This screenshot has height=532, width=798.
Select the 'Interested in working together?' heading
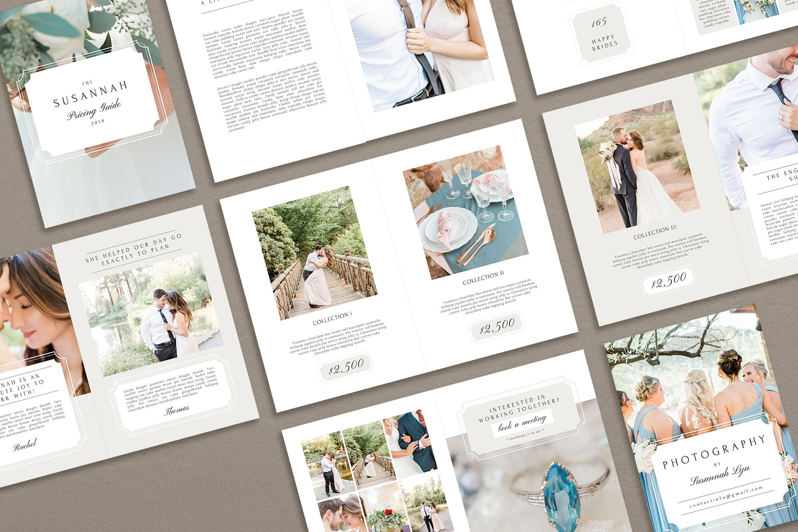coord(518,409)
